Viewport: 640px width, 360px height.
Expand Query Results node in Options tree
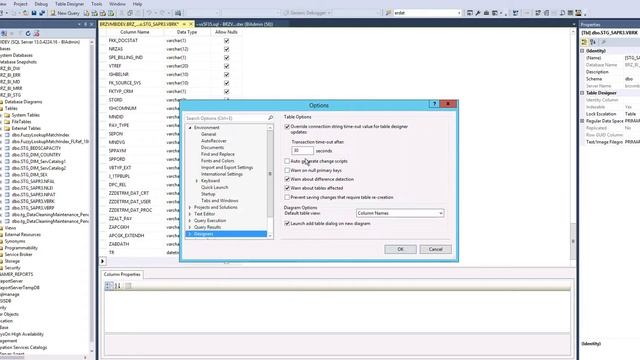pyautogui.click(x=190, y=227)
